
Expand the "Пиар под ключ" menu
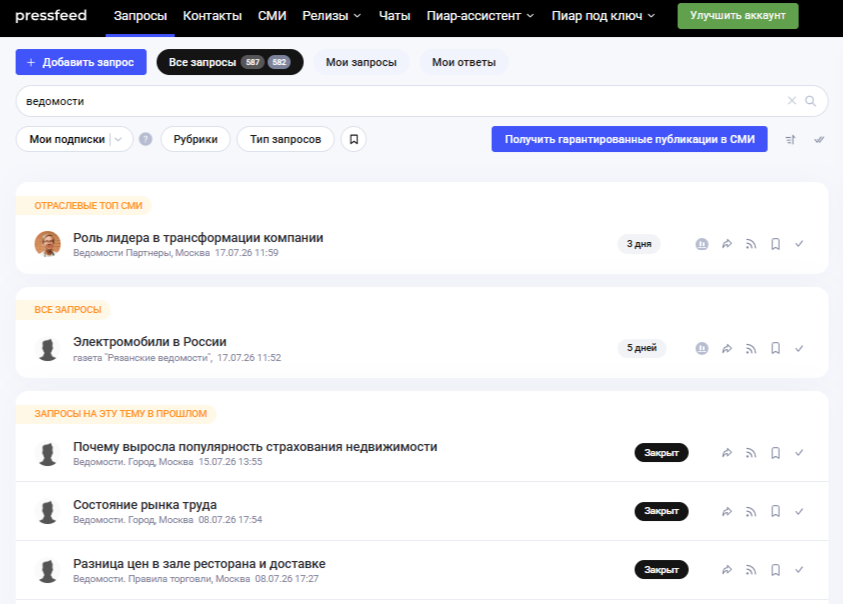[603, 16]
